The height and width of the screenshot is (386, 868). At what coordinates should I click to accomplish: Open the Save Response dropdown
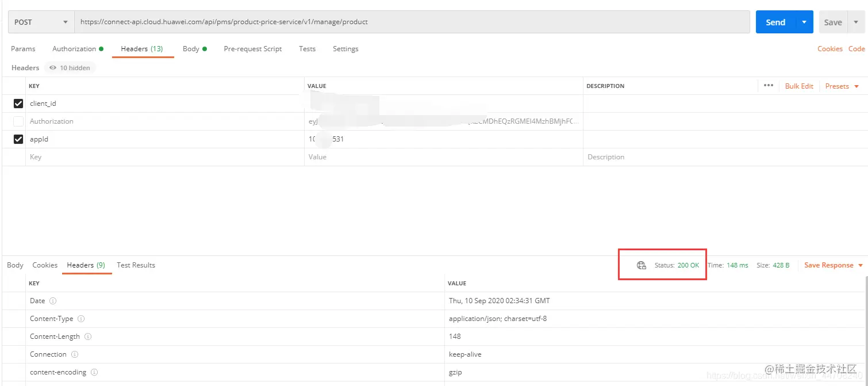[x=834, y=265]
